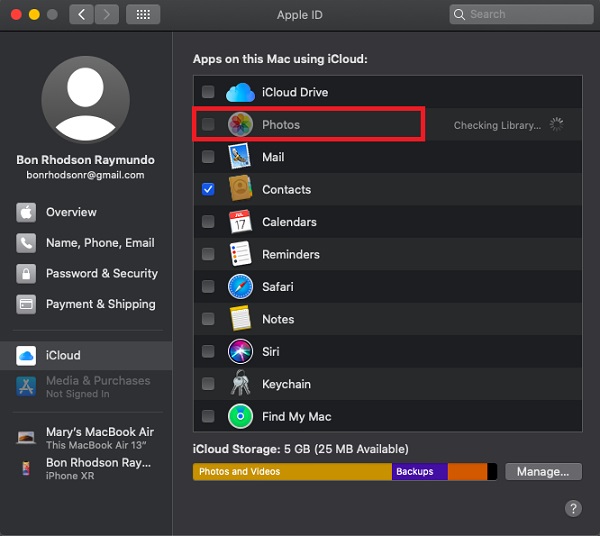Click the Siri icon
This screenshot has height=536, width=600.
tap(240, 351)
